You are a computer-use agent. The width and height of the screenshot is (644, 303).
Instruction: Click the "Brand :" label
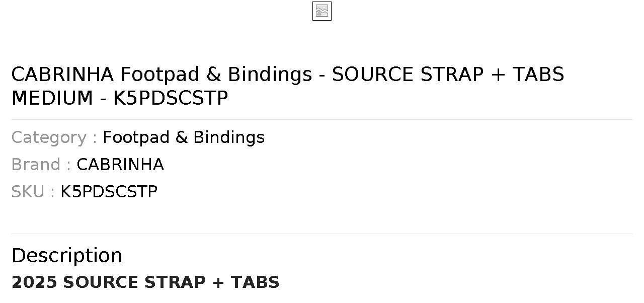click(x=41, y=165)
